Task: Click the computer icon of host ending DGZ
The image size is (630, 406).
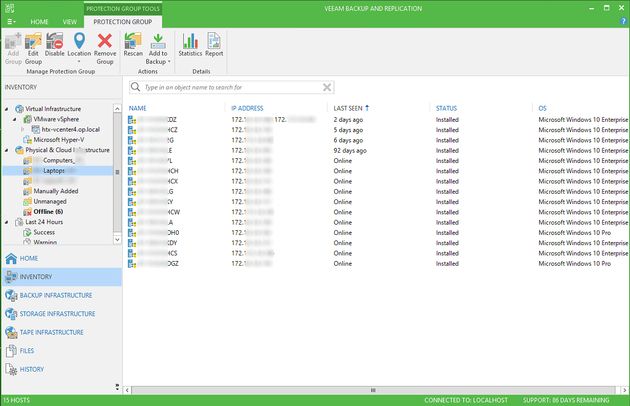Action: (132, 264)
